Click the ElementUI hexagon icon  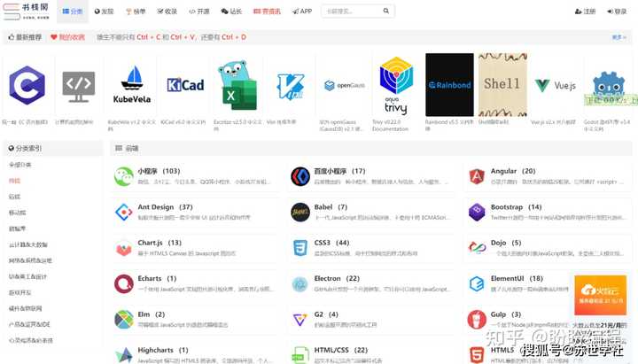pyautogui.click(x=477, y=283)
